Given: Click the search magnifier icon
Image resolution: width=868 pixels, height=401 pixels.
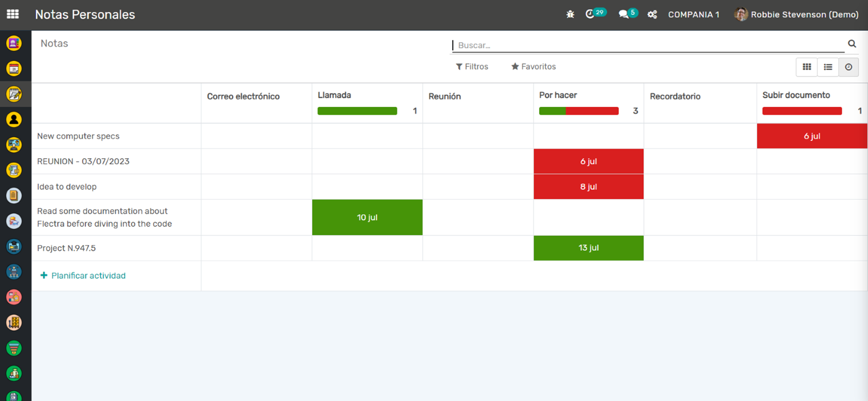Looking at the screenshot, I should 852,44.
